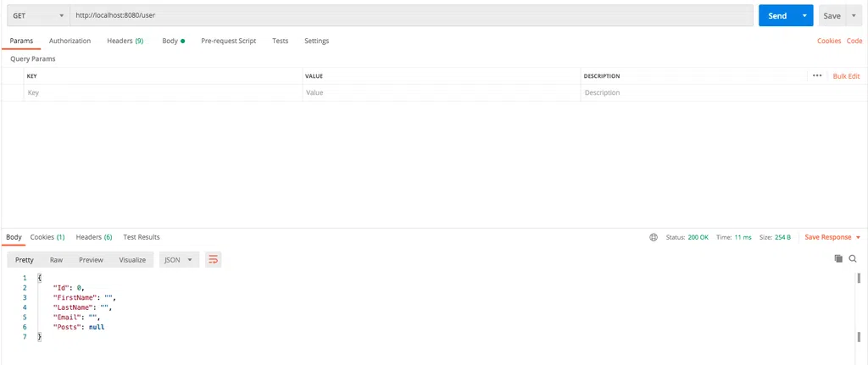This screenshot has height=365, width=868.
Task: Open the JSON format dropdown
Action: pyautogui.click(x=179, y=259)
